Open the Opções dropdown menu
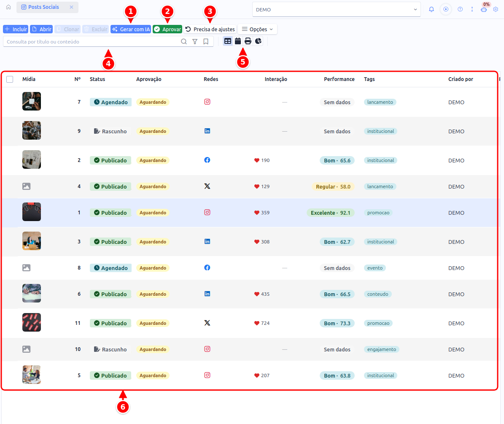This screenshot has height=424, width=504. tap(257, 29)
